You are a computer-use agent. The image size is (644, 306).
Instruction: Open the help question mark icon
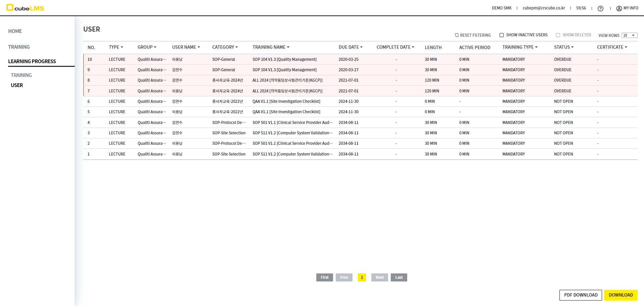[600, 8]
